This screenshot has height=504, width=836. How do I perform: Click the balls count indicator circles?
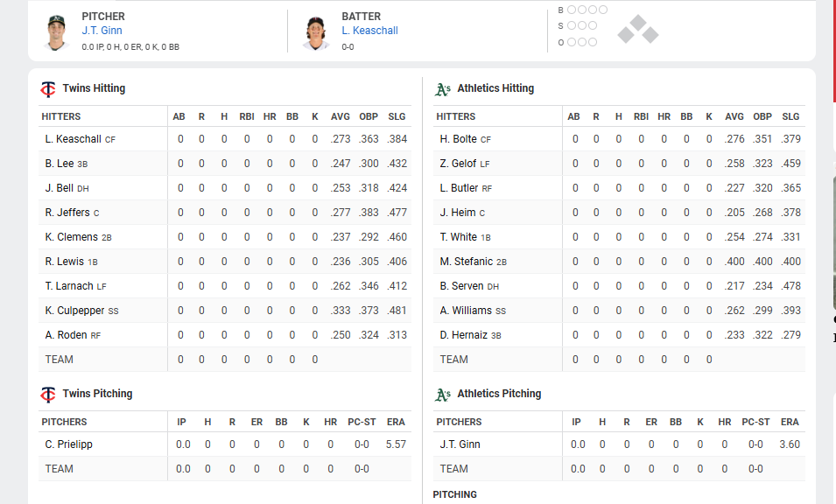pyautogui.click(x=587, y=10)
